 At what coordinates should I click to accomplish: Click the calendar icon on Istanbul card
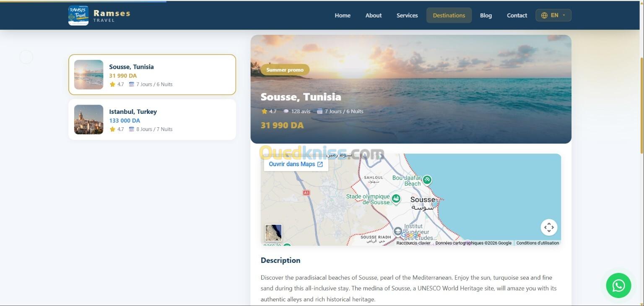point(131,129)
